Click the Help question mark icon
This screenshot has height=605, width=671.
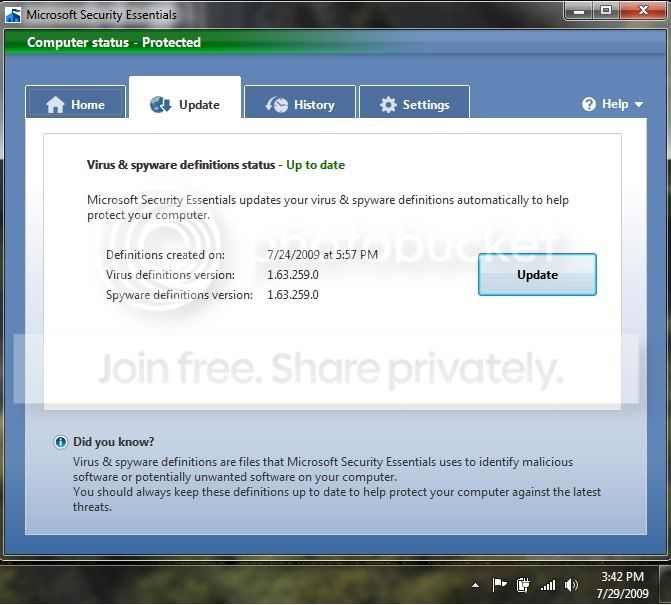coord(589,104)
